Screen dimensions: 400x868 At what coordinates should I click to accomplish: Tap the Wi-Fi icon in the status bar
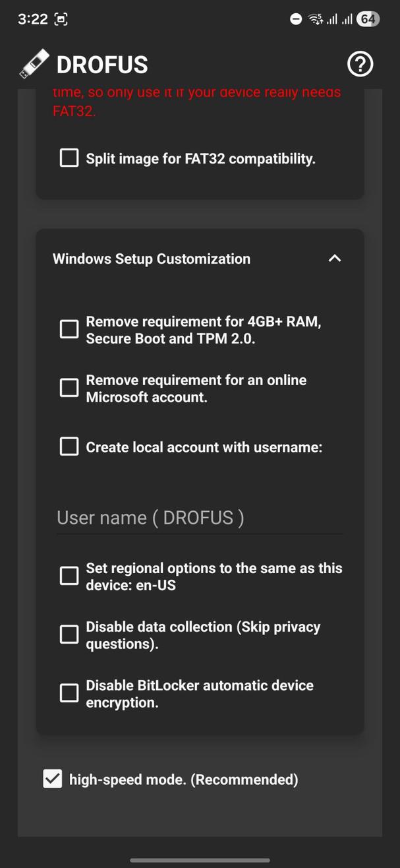[315, 18]
